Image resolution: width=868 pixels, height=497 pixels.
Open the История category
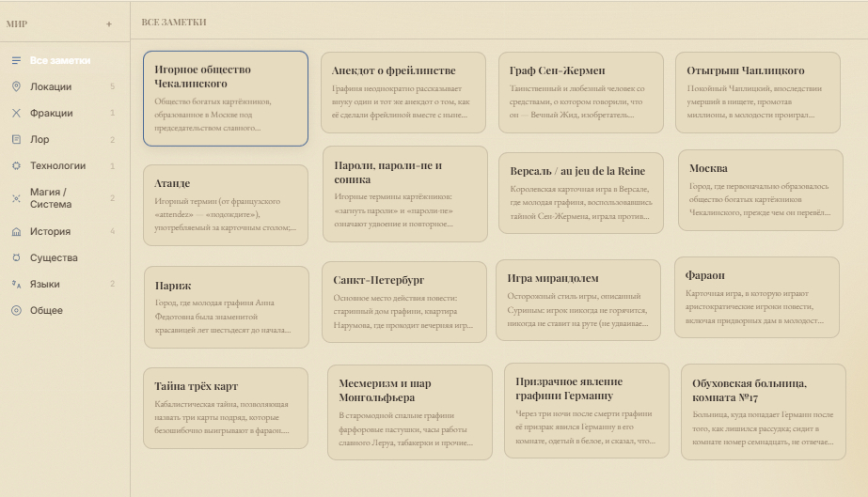coord(65,232)
